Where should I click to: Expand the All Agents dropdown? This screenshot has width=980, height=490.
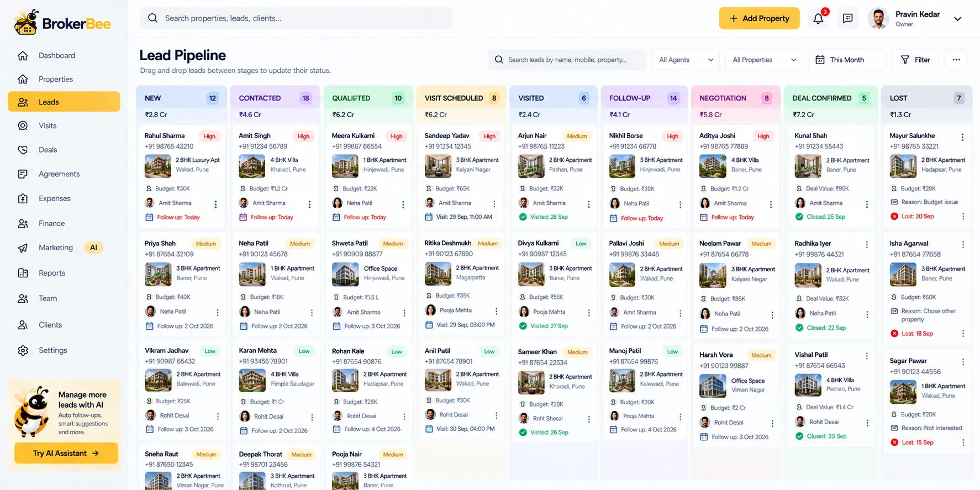pyautogui.click(x=686, y=60)
